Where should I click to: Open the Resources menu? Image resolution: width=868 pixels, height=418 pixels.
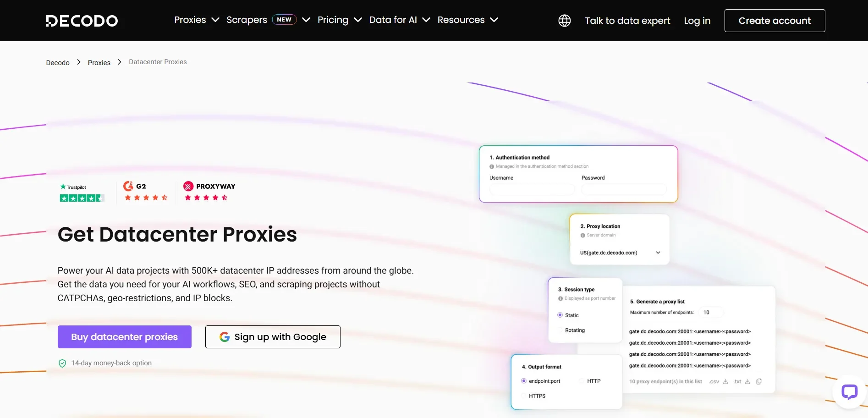point(467,20)
